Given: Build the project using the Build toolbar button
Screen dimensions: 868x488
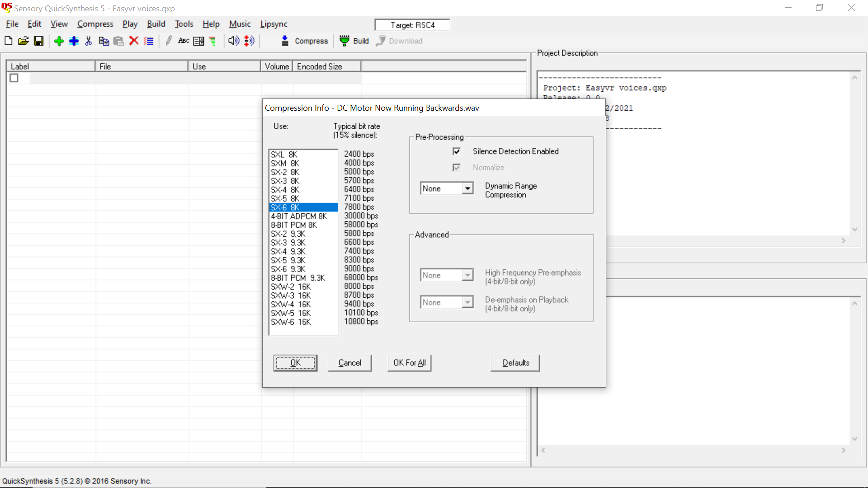Looking at the screenshot, I should tap(354, 41).
